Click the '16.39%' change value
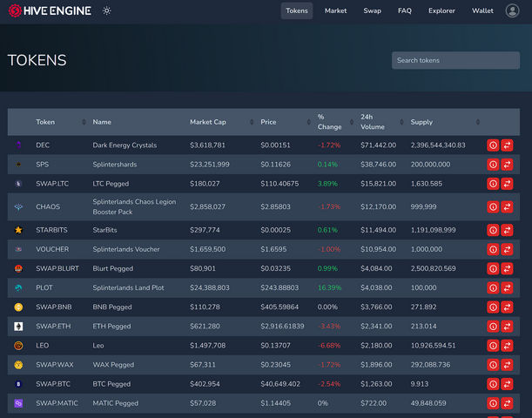 [329, 287]
